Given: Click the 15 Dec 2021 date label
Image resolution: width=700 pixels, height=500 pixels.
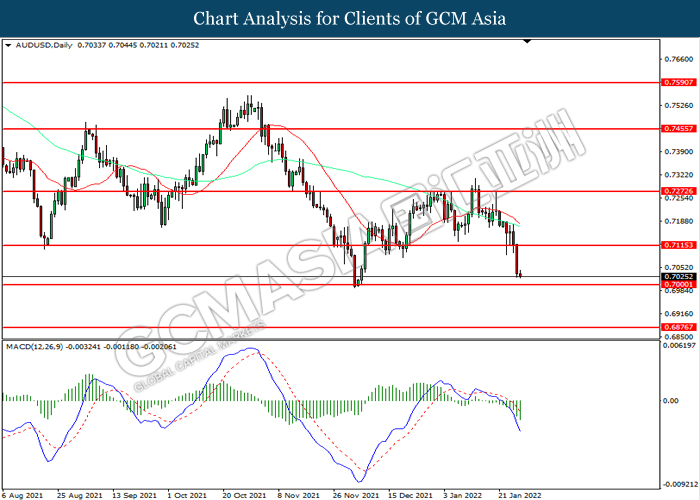Looking at the screenshot, I should click(x=410, y=495).
